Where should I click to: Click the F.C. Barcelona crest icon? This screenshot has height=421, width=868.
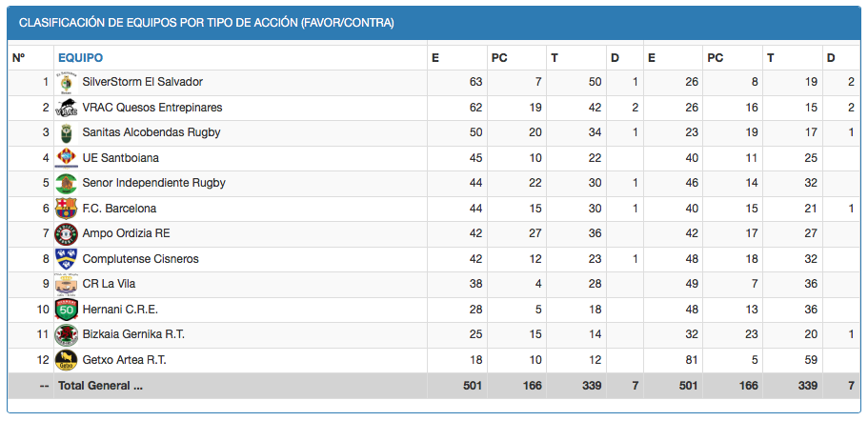point(66,209)
